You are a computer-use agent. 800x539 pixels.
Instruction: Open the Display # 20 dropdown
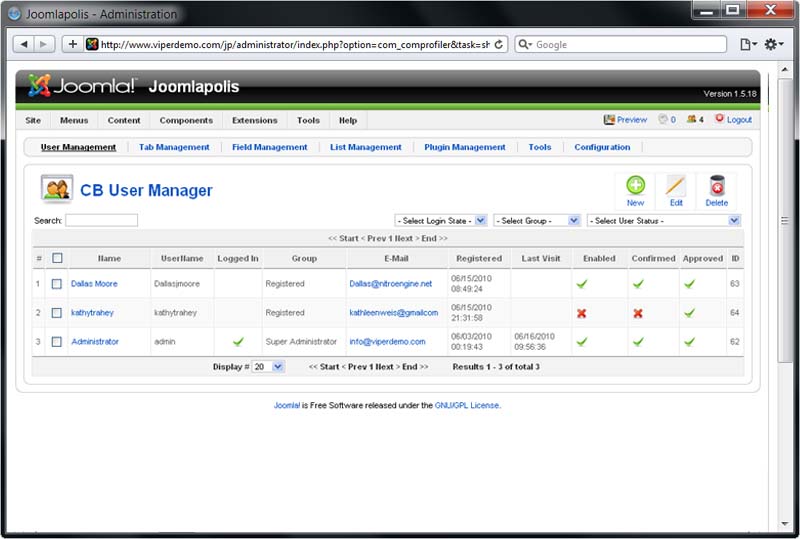pos(268,366)
